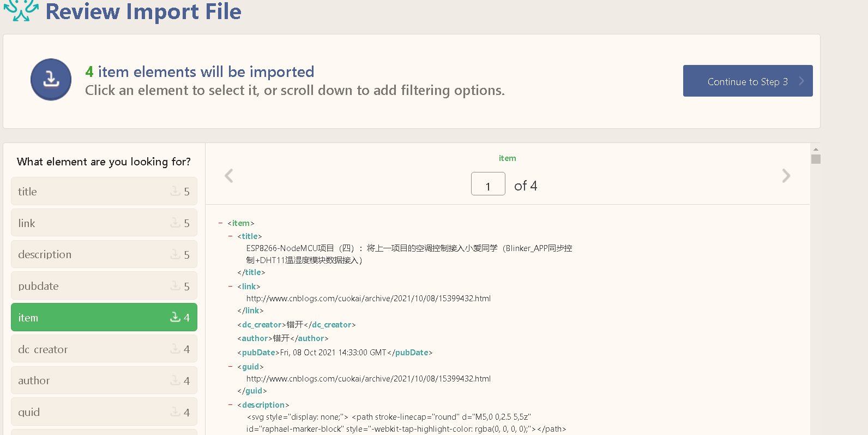Click the opening <dc_creator> tag

tap(262, 325)
